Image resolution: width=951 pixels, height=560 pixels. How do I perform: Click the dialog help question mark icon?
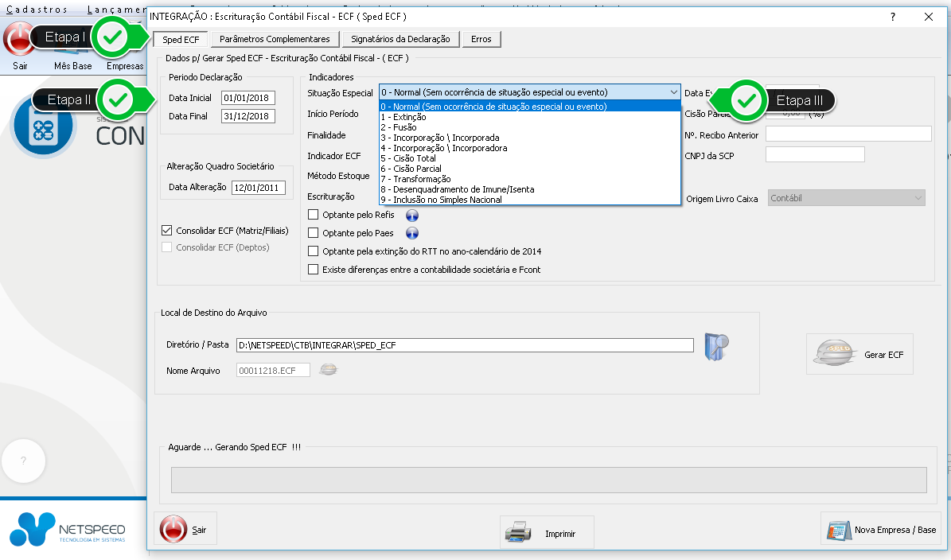tap(894, 17)
